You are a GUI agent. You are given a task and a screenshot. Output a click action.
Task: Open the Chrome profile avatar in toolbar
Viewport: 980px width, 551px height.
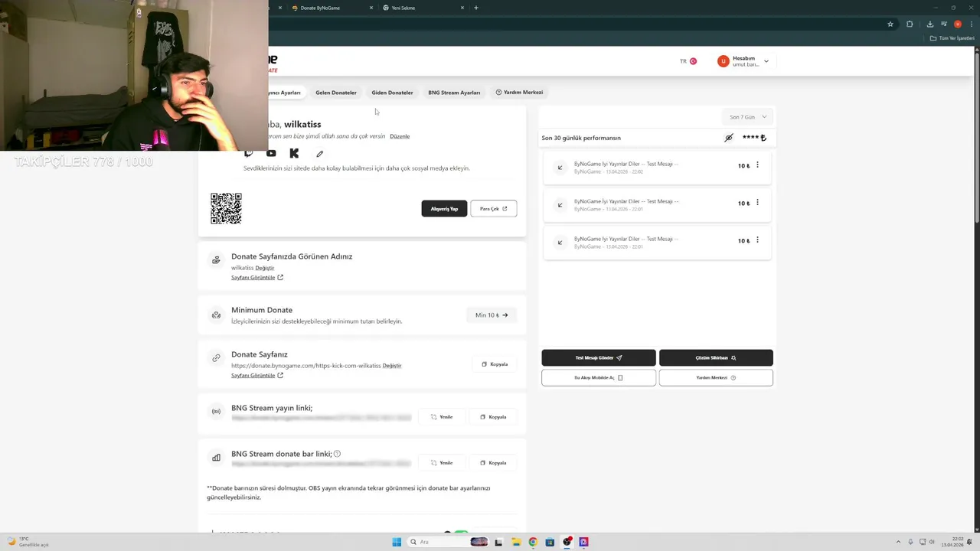[958, 24]
